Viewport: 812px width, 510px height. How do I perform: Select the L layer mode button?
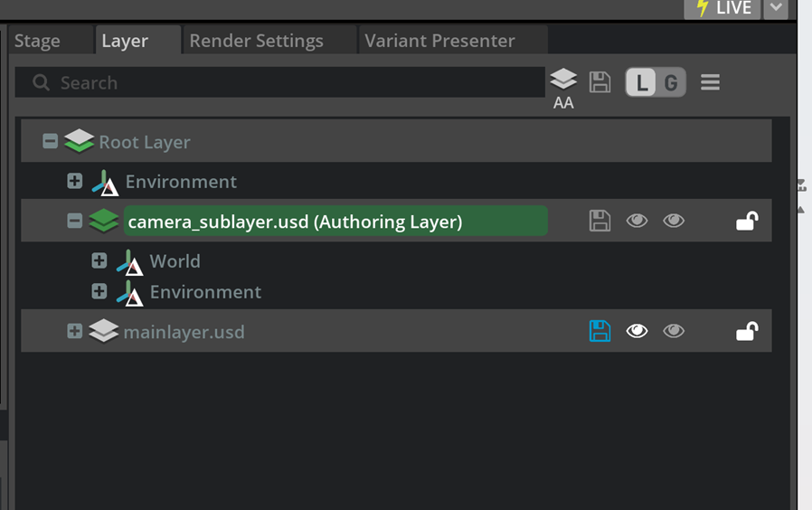[641, 83]
